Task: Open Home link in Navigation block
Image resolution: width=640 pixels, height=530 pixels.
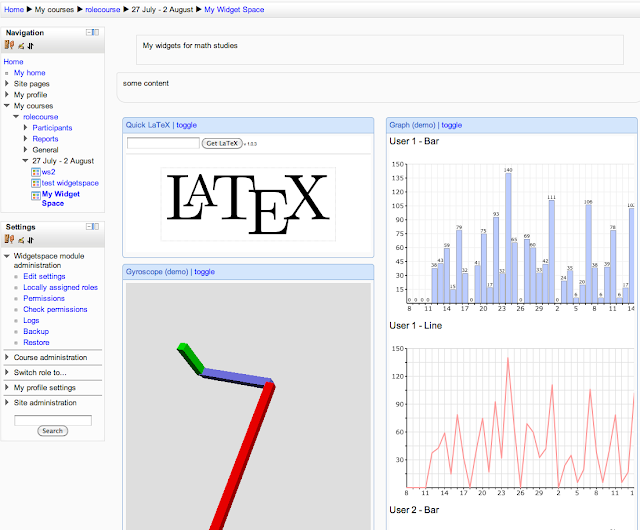Action: click(13, 62)
